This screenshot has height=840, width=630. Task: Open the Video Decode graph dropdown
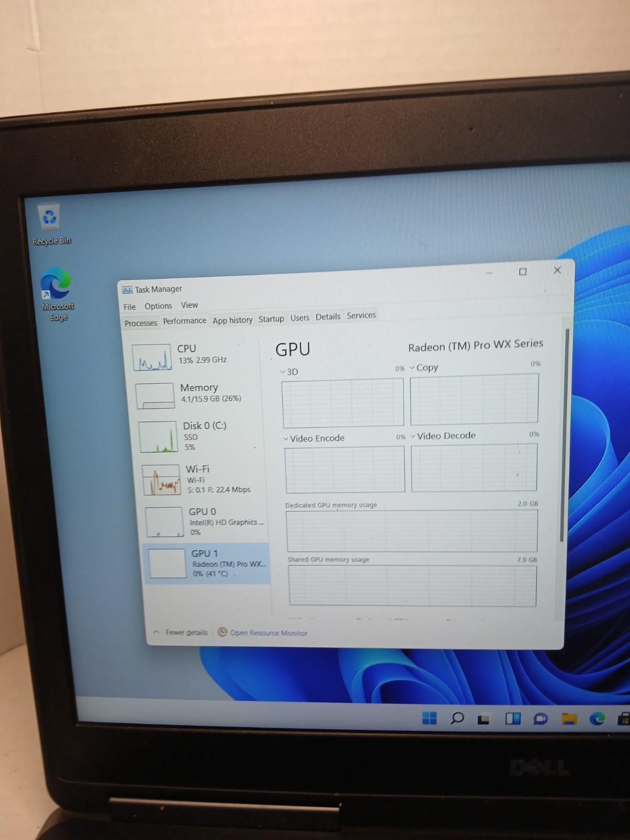[x=443, y=436]
